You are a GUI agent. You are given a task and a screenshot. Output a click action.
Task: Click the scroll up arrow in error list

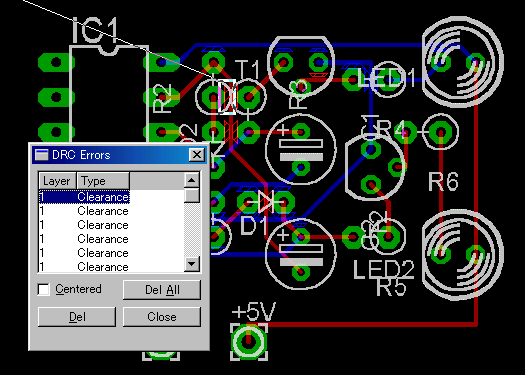[192, 180]
